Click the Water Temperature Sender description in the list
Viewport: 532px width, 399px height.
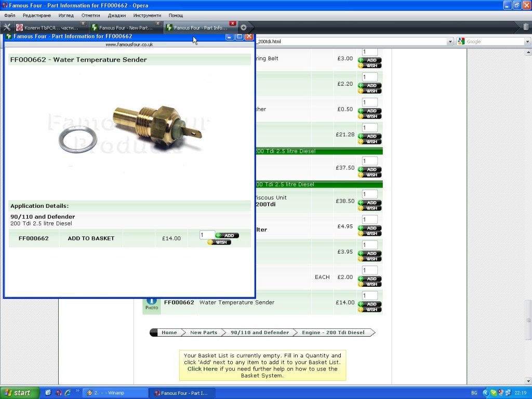click(237, 302)
